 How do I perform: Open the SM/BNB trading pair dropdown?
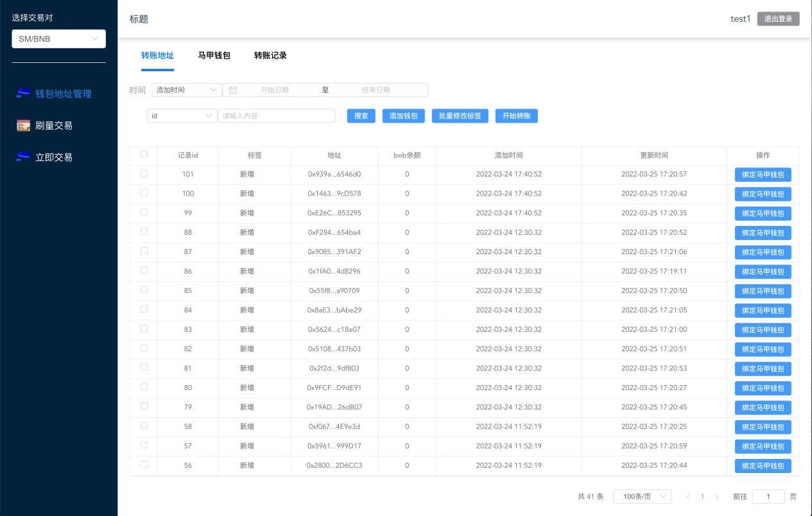click(x=58, y=39)
